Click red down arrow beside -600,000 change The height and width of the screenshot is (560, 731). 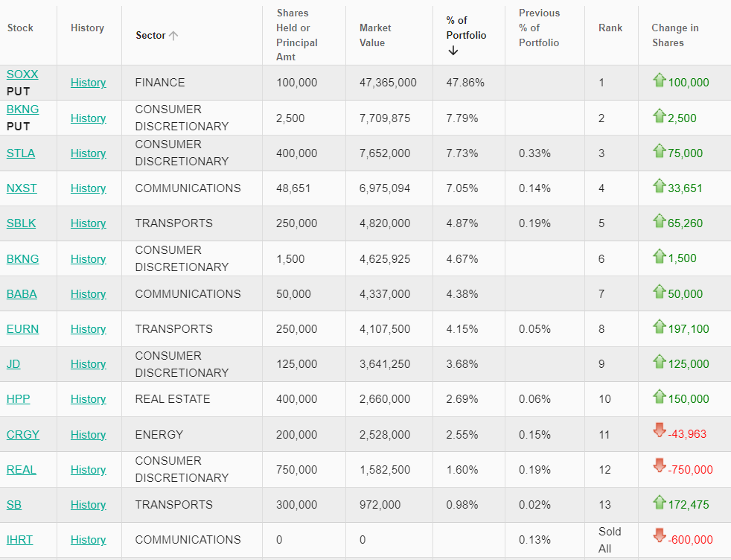[x=660, y=535]
